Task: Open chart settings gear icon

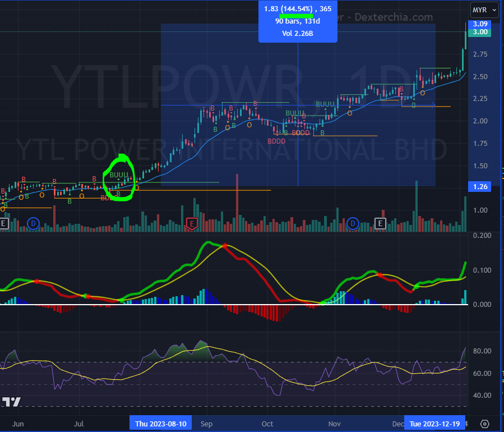Action: tap(485, 424)
